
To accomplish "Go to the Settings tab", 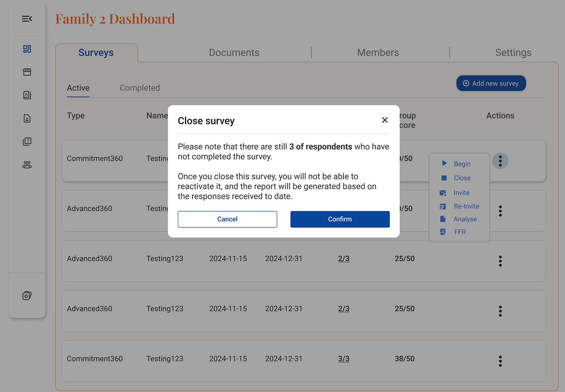I will click(x=513, y=53).
